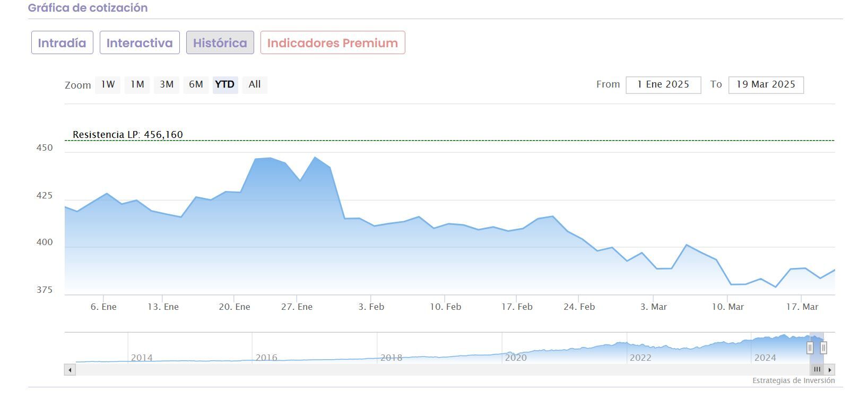Click the From date field
Image resolution: width=868 pixels, height=399 pixels.
[663, 85]
